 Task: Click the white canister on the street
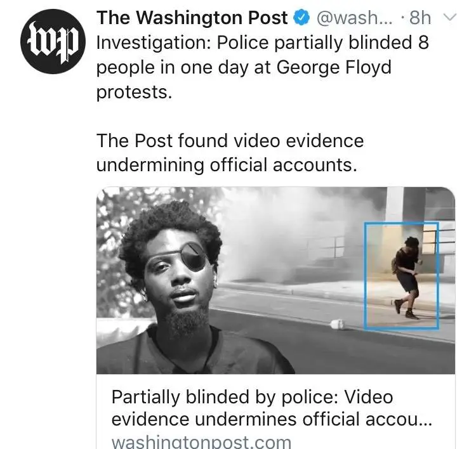click(x=336, y=324)
